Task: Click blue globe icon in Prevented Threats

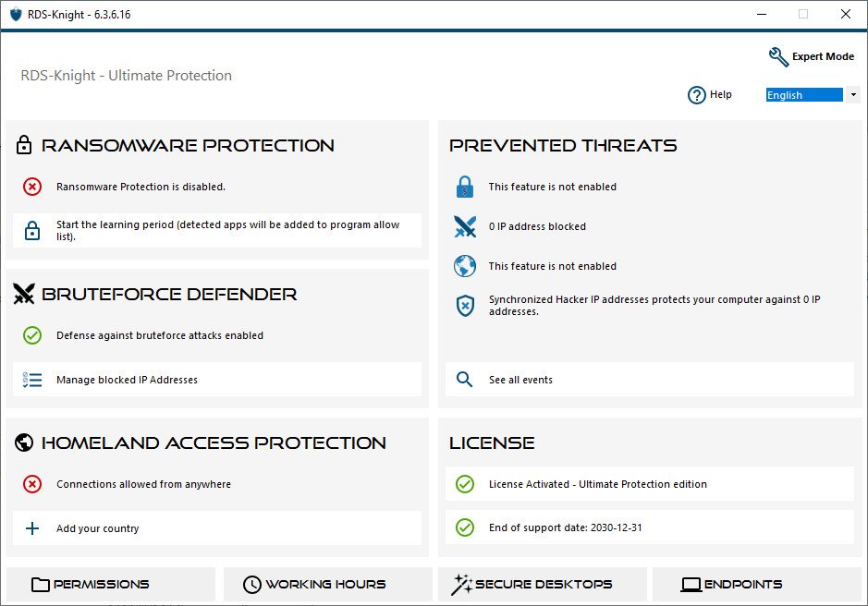Action: click(x=464, y=266)
